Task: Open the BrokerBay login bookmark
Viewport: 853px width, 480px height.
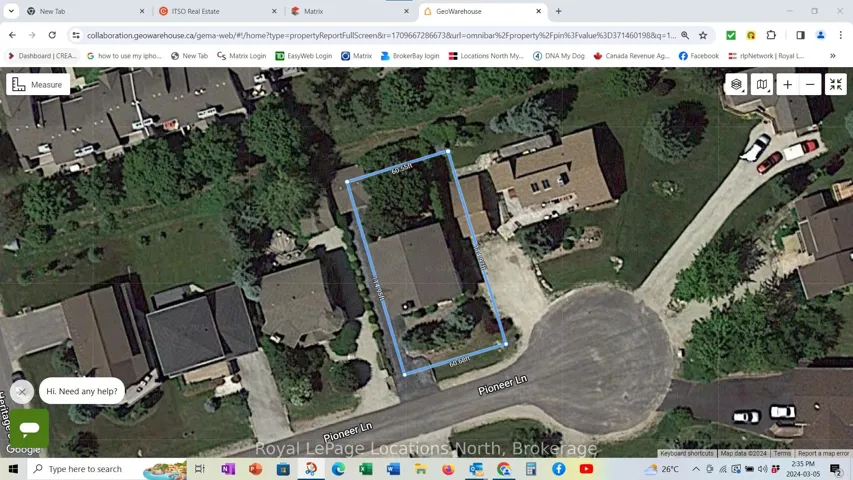Action: [410, 56]
